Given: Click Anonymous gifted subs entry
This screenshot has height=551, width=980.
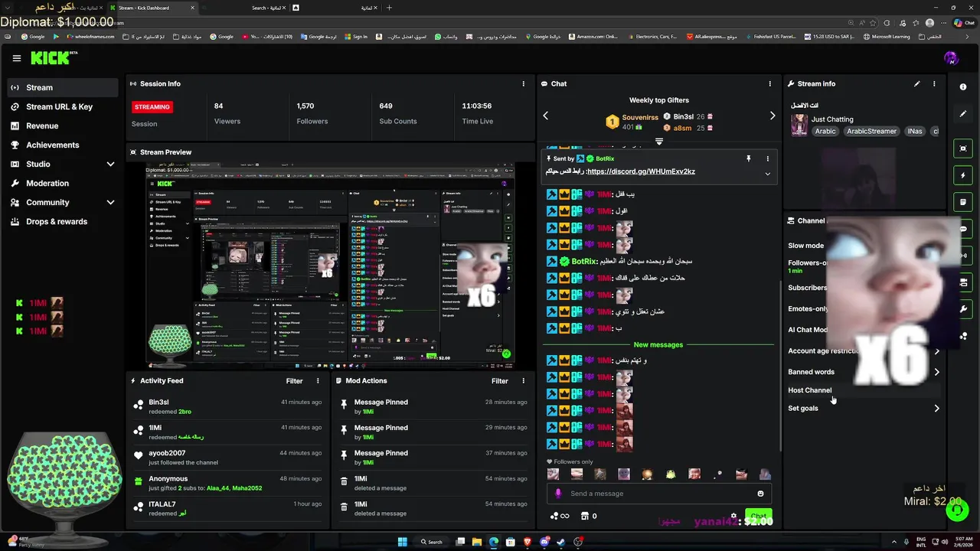Looking at the screenshot, I should [x=227, y=483].
